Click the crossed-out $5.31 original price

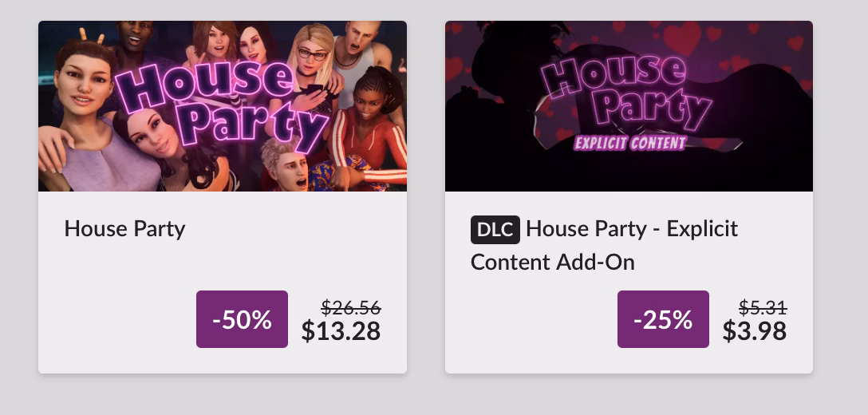[x=763, y=307]
